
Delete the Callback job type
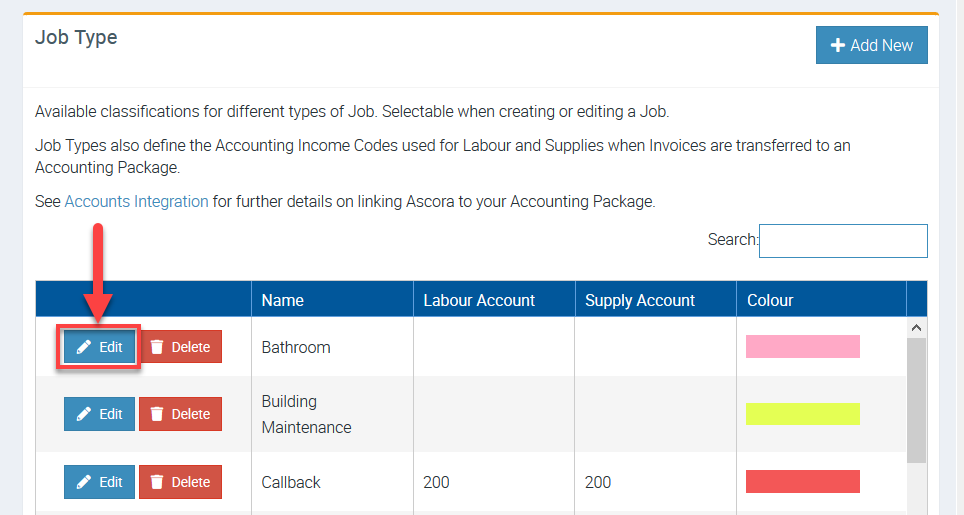coord(180,482)
